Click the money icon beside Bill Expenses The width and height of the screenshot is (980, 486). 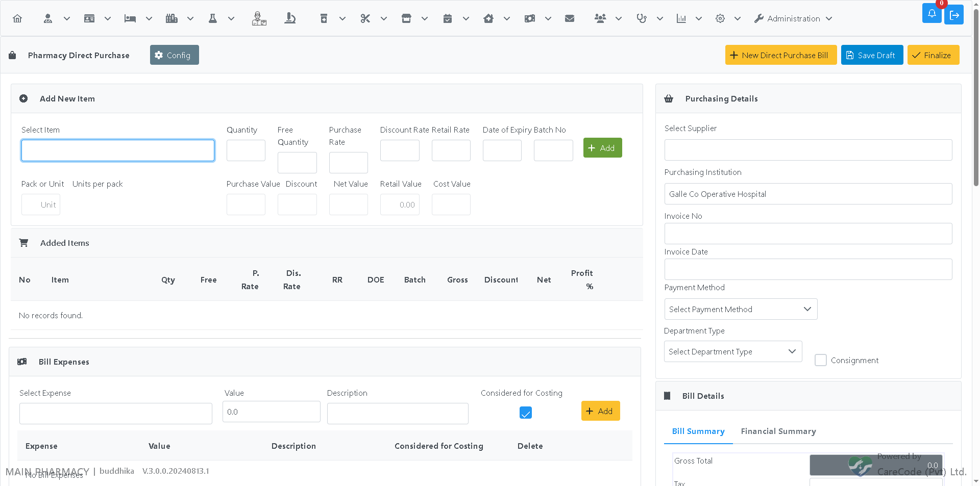(x=22, y=362)
